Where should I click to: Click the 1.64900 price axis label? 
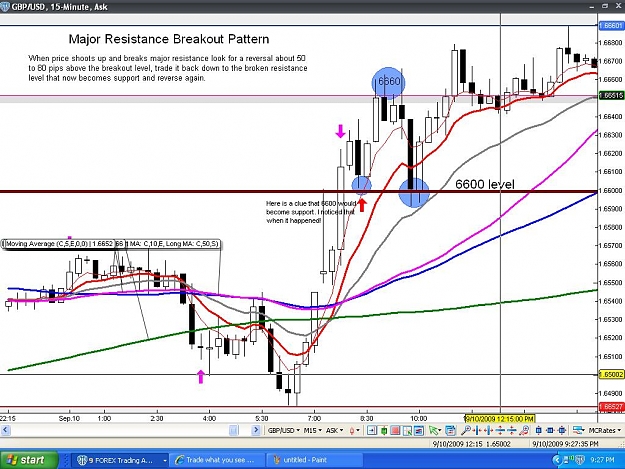611,393
